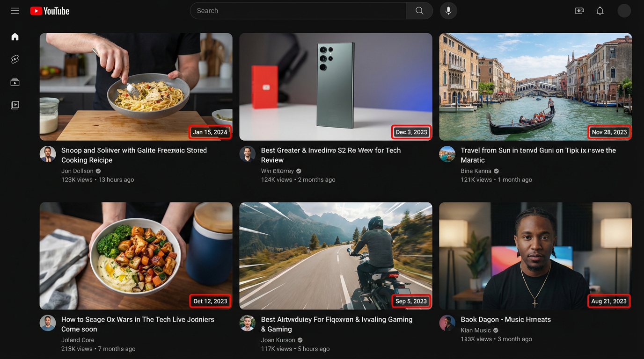This screenshot has height=359, width=644.
Task: Open the Create video icon in the header
Action: [579, 10]
